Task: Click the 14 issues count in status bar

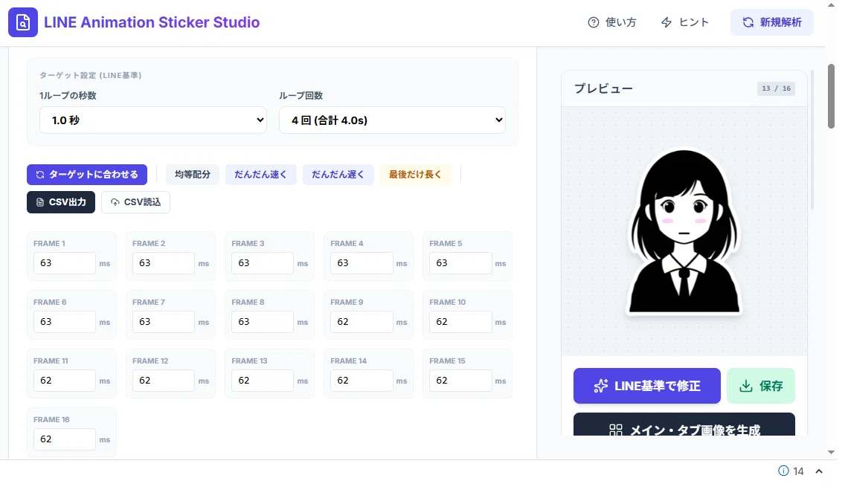Action: [x=798, y=471]
